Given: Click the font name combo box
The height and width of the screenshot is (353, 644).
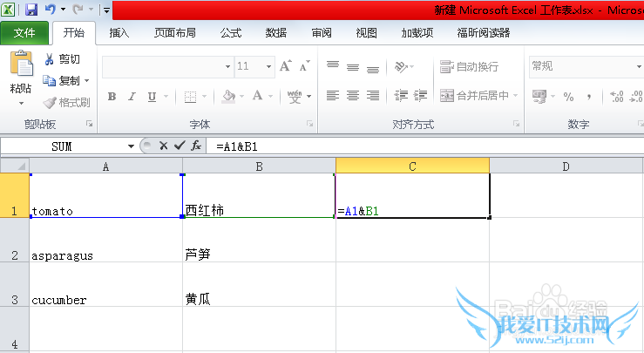Looking at the screenshot, I should [168, 66].
